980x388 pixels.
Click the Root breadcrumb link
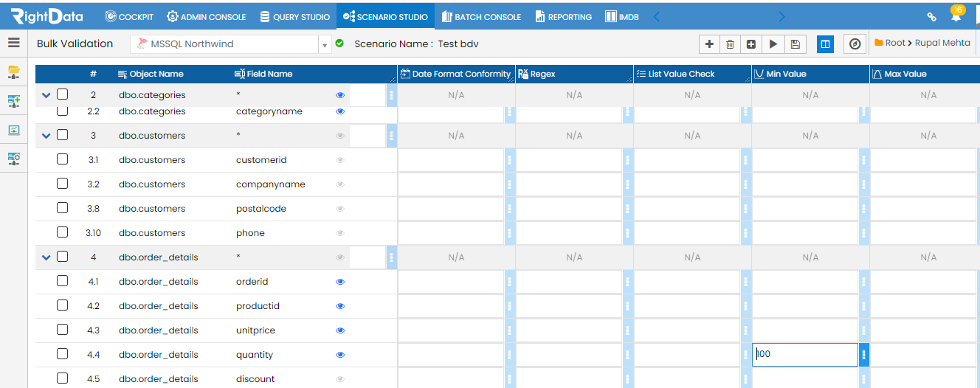895,43
